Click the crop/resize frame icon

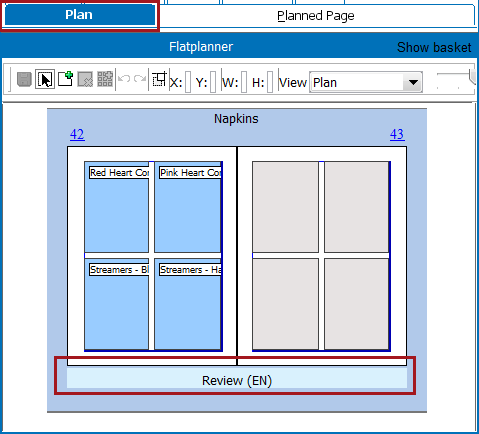[159, 79]
